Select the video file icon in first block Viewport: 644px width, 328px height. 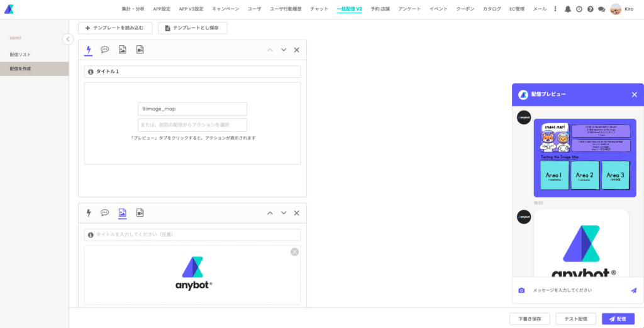[140, 50]
